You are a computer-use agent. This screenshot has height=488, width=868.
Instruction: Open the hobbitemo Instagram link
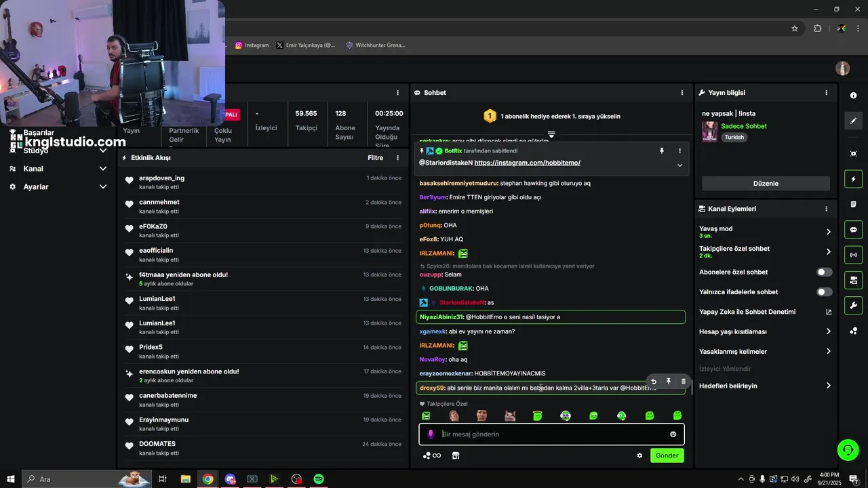(x=527, y=163)
